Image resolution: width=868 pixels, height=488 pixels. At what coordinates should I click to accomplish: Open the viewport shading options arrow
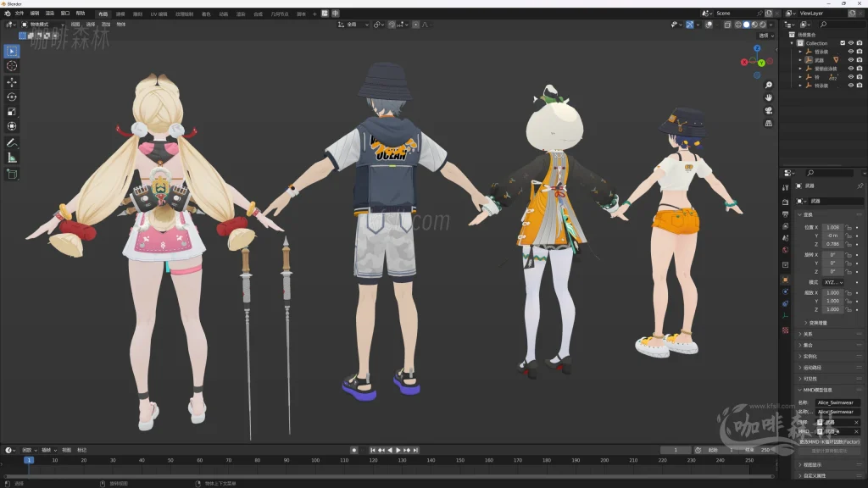771,25
